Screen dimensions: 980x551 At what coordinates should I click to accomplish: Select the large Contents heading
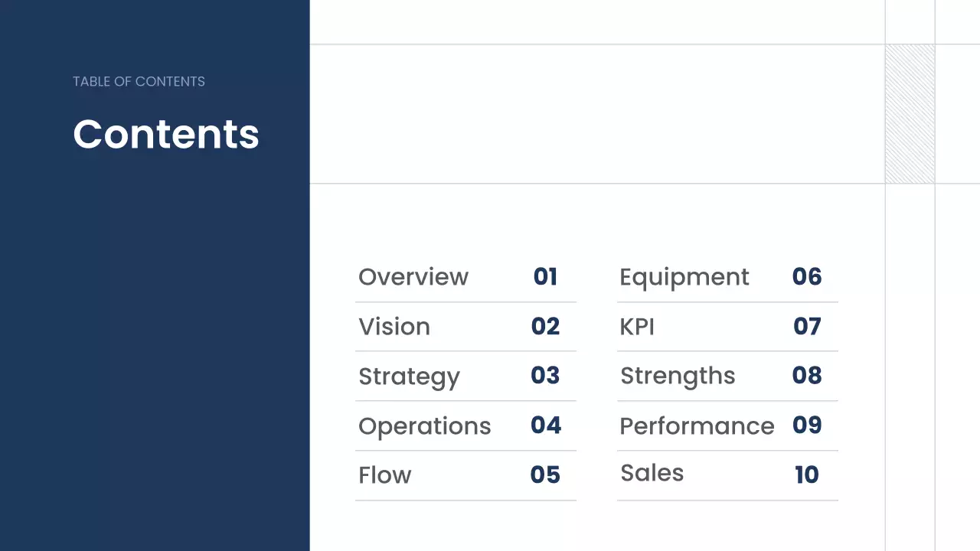coord(166,134)
